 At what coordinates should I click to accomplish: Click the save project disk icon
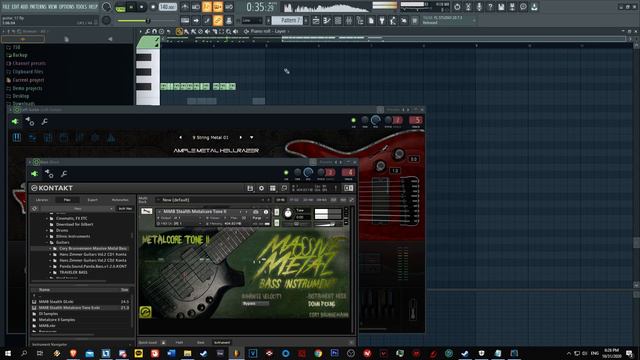click(x=501, y=7)
